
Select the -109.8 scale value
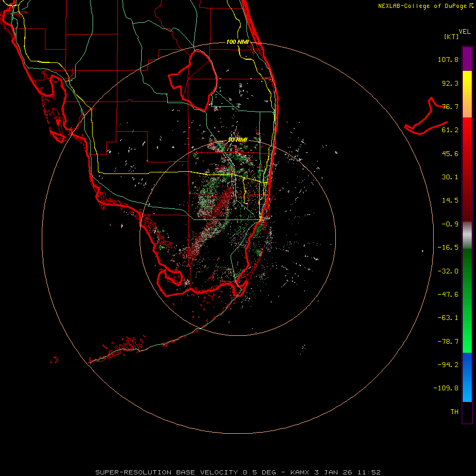(446, 388)
